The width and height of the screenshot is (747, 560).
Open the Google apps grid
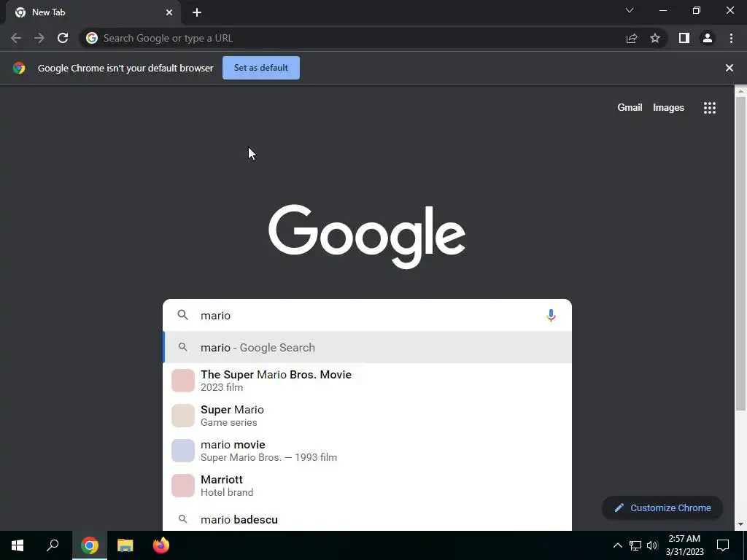[710, 108]
